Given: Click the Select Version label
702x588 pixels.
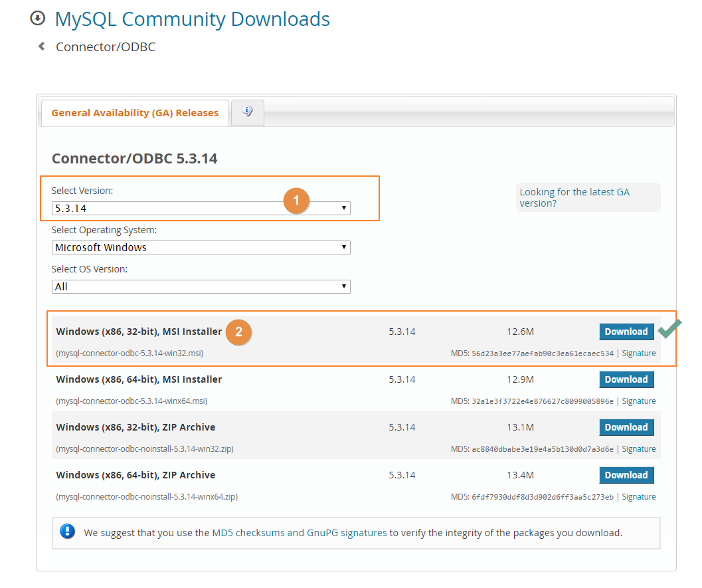Looking at the screenshot, I should 82,191.
